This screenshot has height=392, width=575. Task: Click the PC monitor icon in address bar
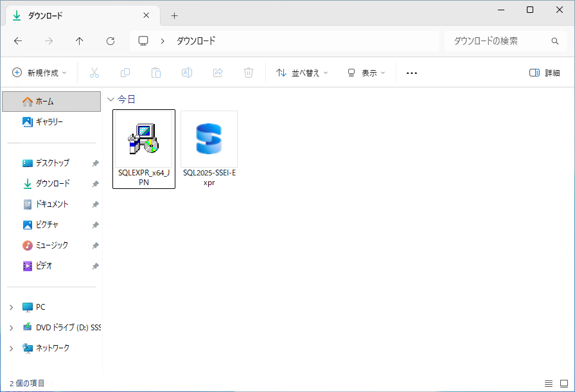[143, 40]
